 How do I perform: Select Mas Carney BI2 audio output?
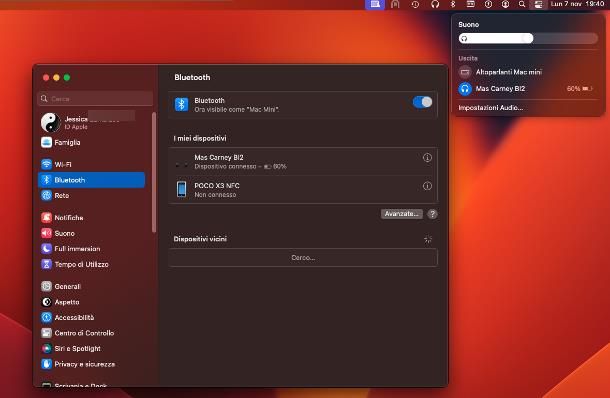click(528, 89)
